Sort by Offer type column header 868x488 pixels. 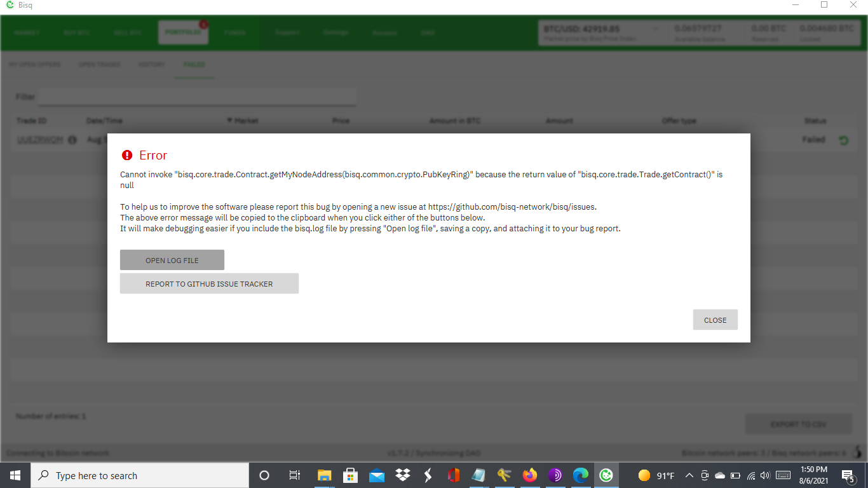pos(679,121)
